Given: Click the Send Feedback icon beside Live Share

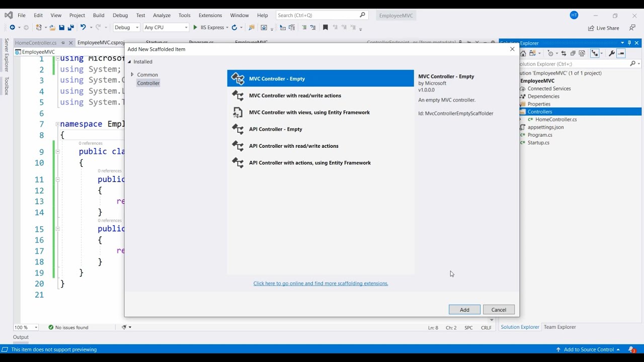Looking at the screenshot, I should 632,28.
